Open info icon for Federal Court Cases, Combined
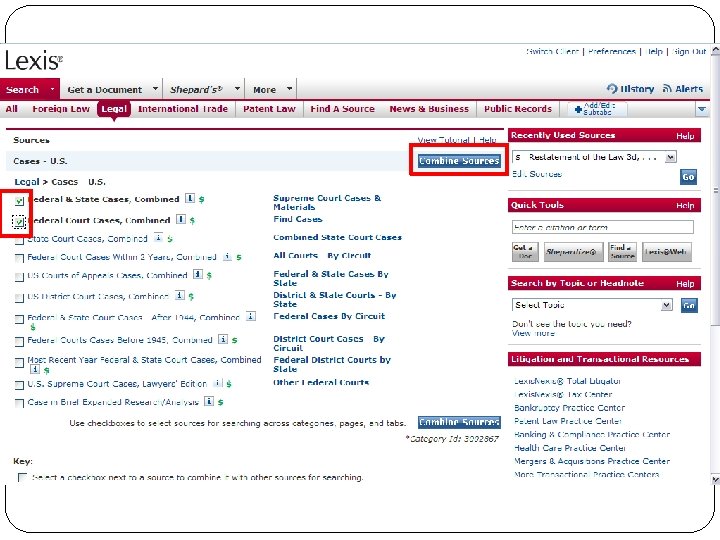 point(181,219)
